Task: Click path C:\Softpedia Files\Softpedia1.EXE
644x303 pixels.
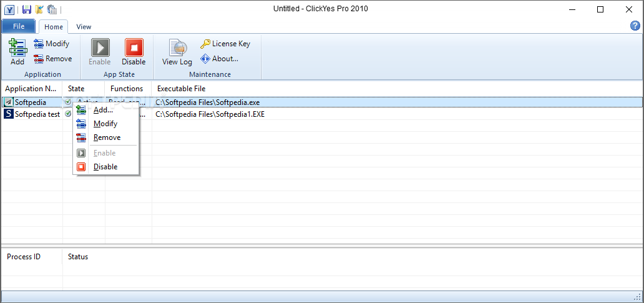Action: point(210,114)
